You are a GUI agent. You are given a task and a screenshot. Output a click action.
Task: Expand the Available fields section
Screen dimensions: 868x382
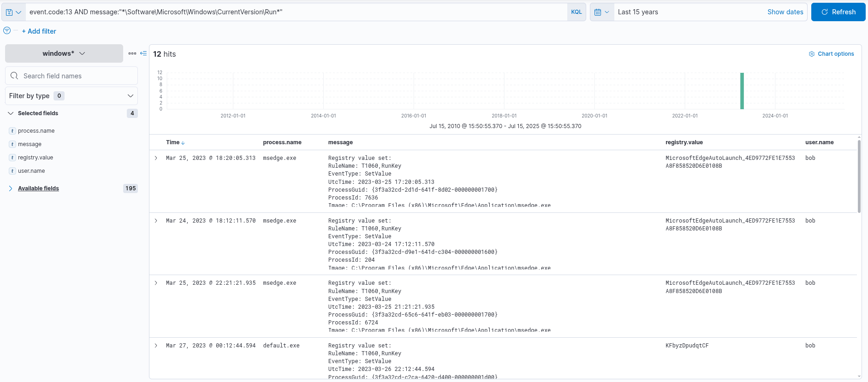[x=38, y=188]
